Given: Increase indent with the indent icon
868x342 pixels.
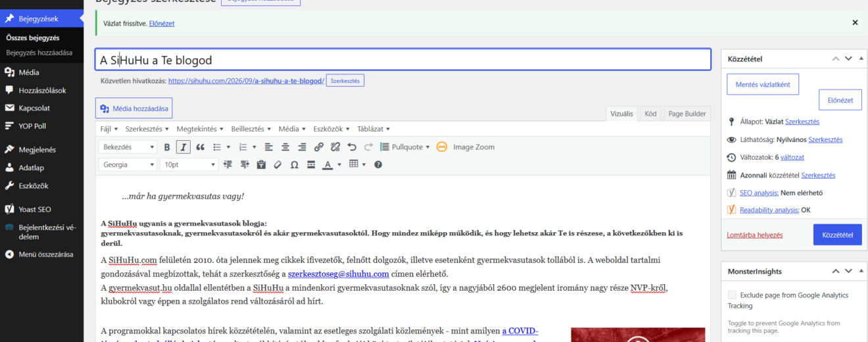Looking at the screenshot, I should (x=245, y=164).
